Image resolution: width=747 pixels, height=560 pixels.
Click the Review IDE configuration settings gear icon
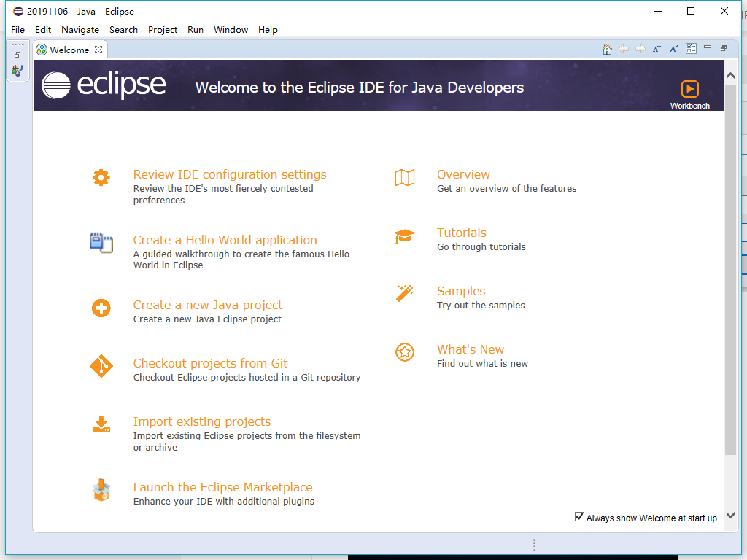[x=101, y=176]
